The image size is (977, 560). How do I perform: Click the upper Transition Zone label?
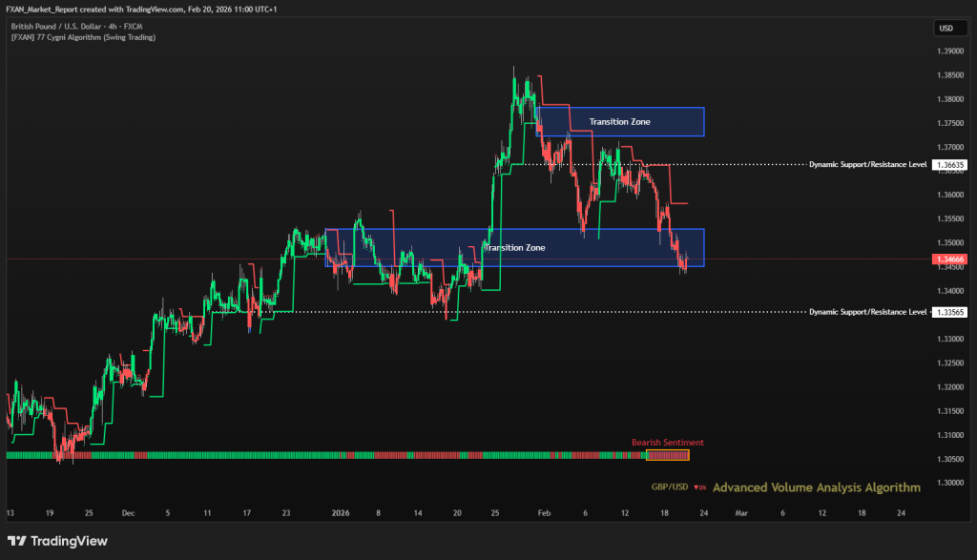click(620, 121)
